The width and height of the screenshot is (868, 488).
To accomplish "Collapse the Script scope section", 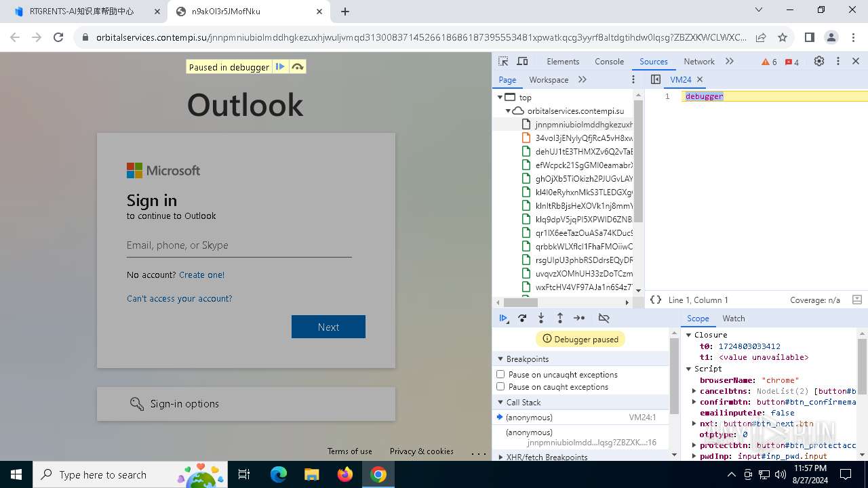I will click(688, 369).
